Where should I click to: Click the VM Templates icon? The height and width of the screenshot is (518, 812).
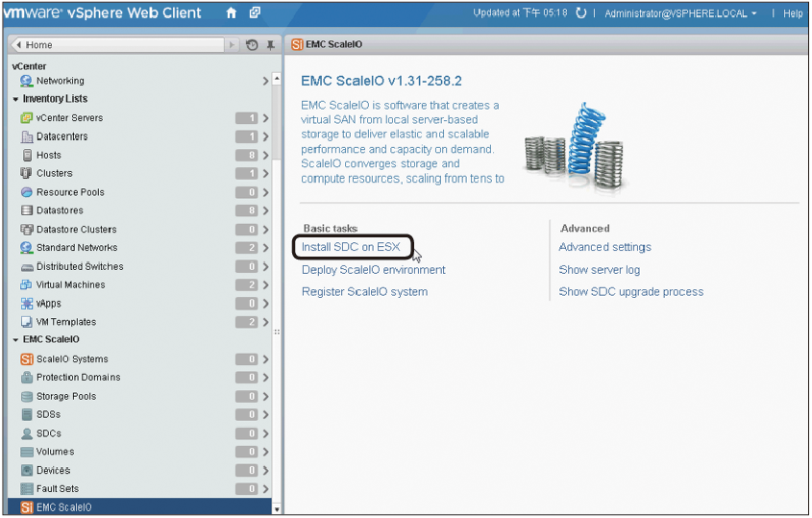point(26,322)
